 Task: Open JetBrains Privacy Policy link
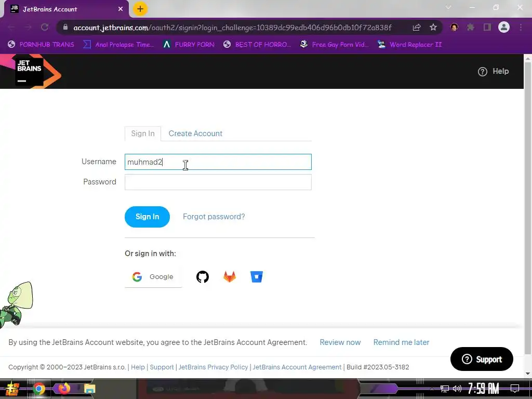point(213,367)
